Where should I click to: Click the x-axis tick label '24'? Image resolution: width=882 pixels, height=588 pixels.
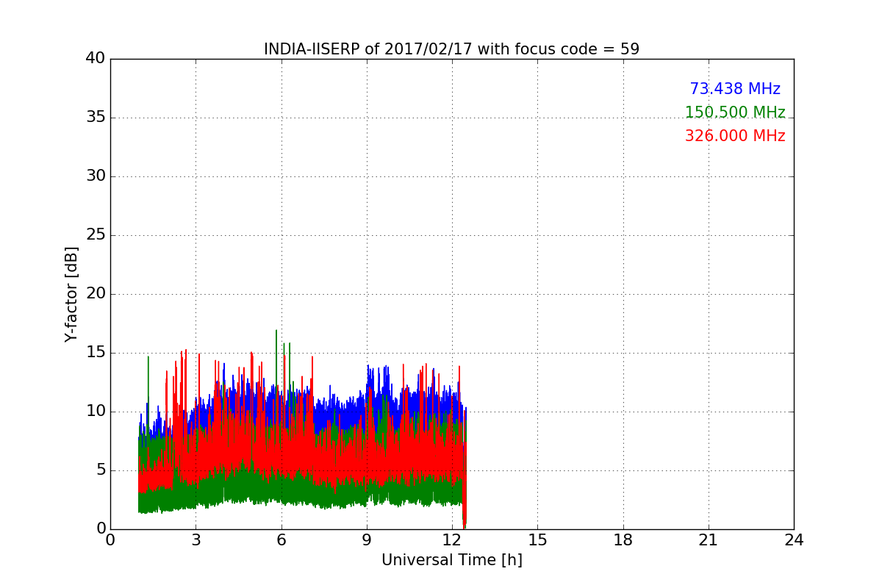coord(794,540)
